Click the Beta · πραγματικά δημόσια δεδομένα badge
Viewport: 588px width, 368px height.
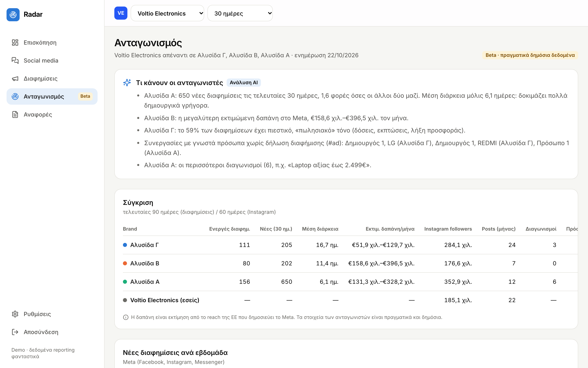(530, 55)
